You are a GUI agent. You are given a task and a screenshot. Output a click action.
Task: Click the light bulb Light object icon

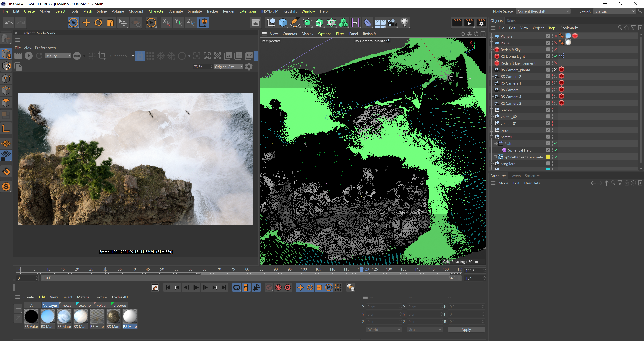(x=404, y=23)
